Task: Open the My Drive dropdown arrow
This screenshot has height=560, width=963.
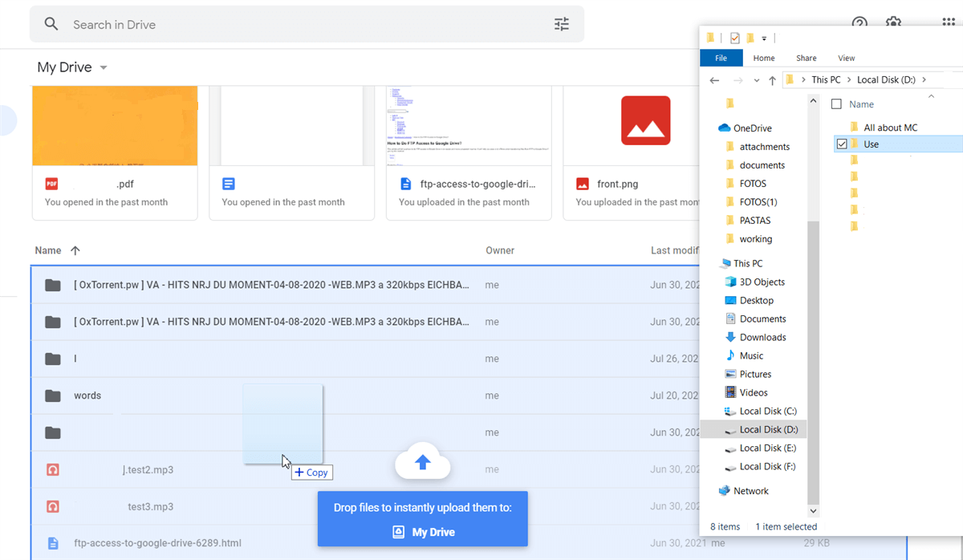Action: 104,68
